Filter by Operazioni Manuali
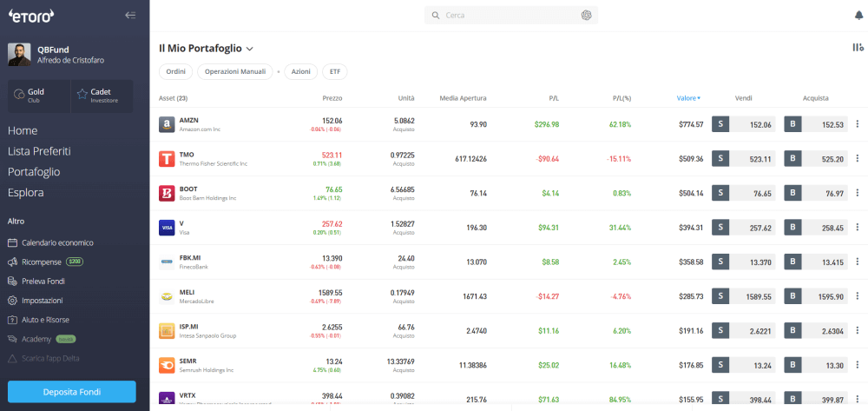This screenshot has height=411, width=868. click(x=235, y=72)
